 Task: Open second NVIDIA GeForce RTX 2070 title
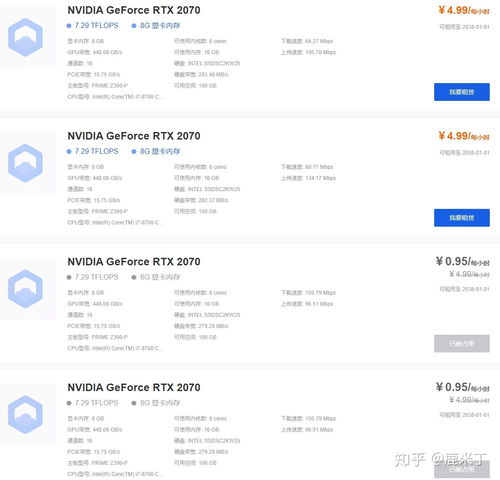pos(134,136)
